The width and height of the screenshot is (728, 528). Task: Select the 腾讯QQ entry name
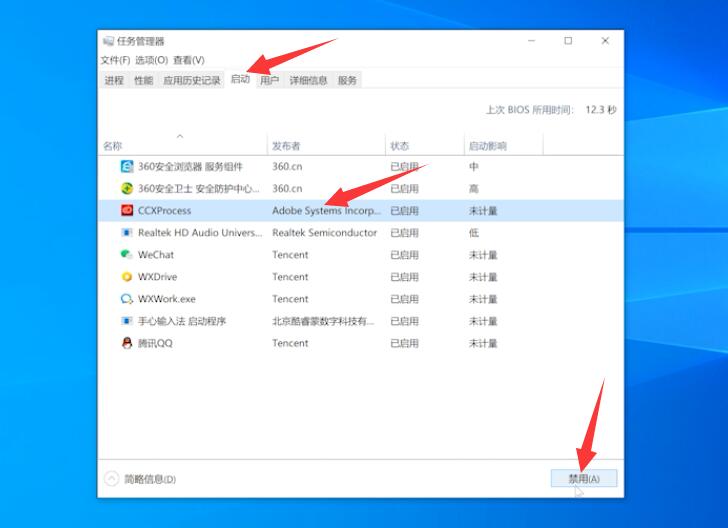coord(155,343)
